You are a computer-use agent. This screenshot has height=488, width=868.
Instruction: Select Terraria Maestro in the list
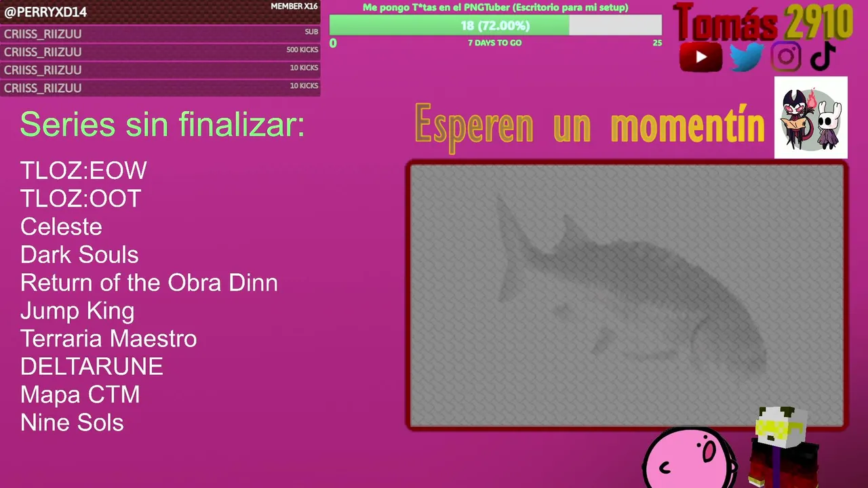(x=108, y=338)
